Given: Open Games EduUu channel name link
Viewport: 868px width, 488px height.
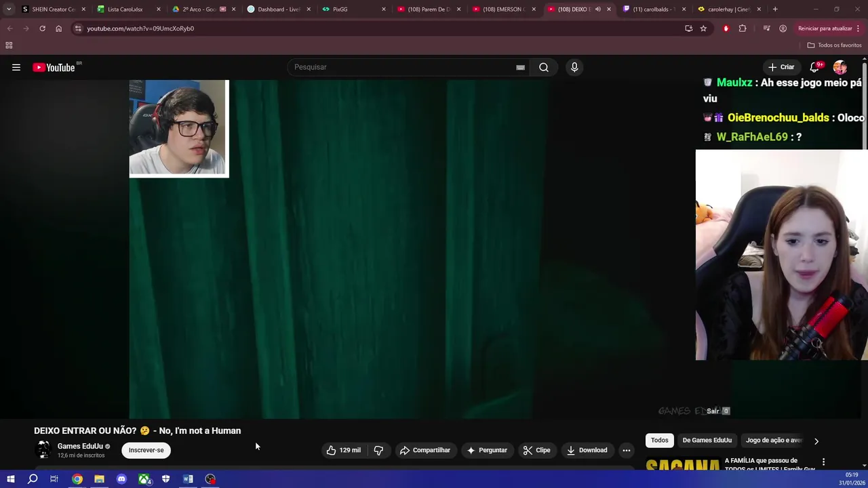Looking at the screenshot, I should pos(80,446).
